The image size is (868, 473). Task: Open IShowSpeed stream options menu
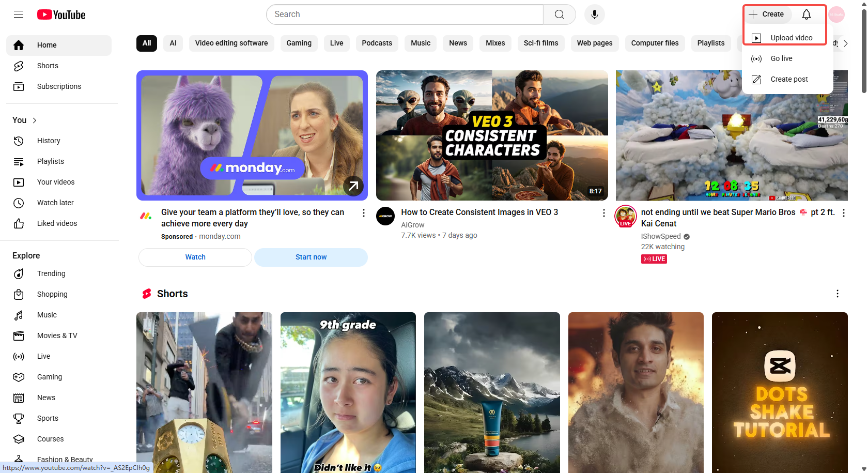coord(844,213)
